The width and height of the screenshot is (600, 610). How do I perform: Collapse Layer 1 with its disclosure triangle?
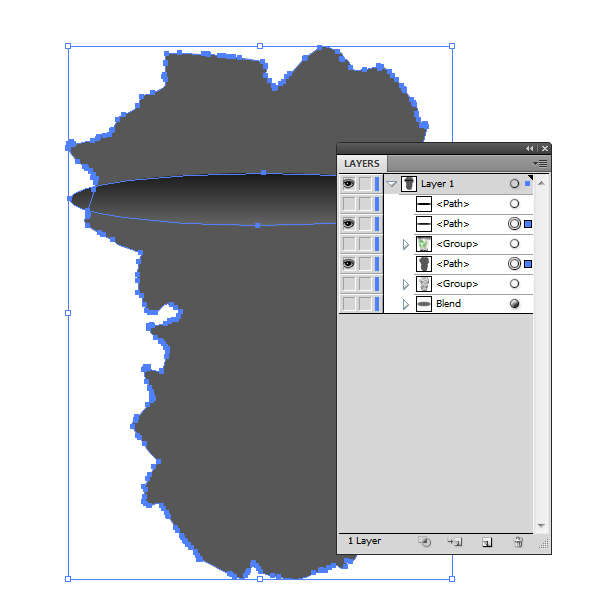(391, 184)
